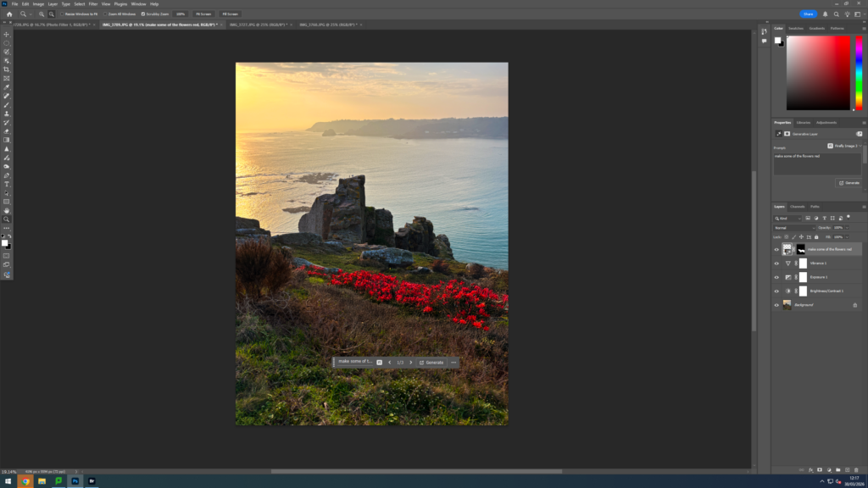Image resolution: width=868 pixels, height=488 pixels.
Task: Pick the Eraser tool from the toolbar
Action: click(7, 131)
